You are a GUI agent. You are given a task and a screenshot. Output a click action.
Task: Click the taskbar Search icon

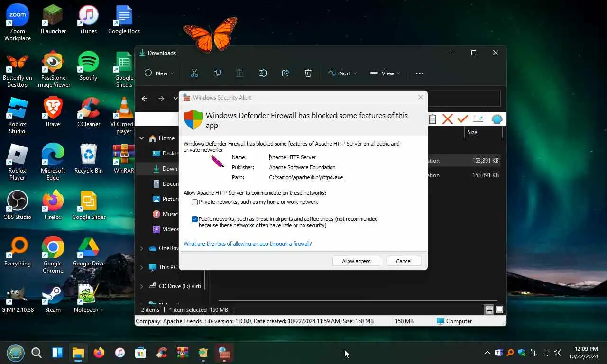(36, 353)
